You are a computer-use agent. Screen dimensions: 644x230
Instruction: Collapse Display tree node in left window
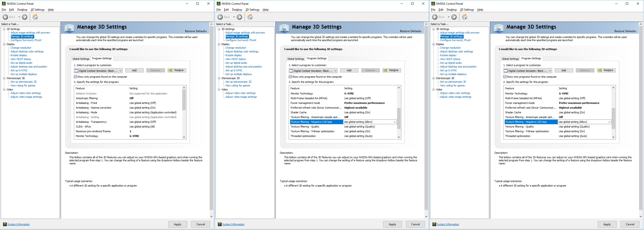coord(4,44)
